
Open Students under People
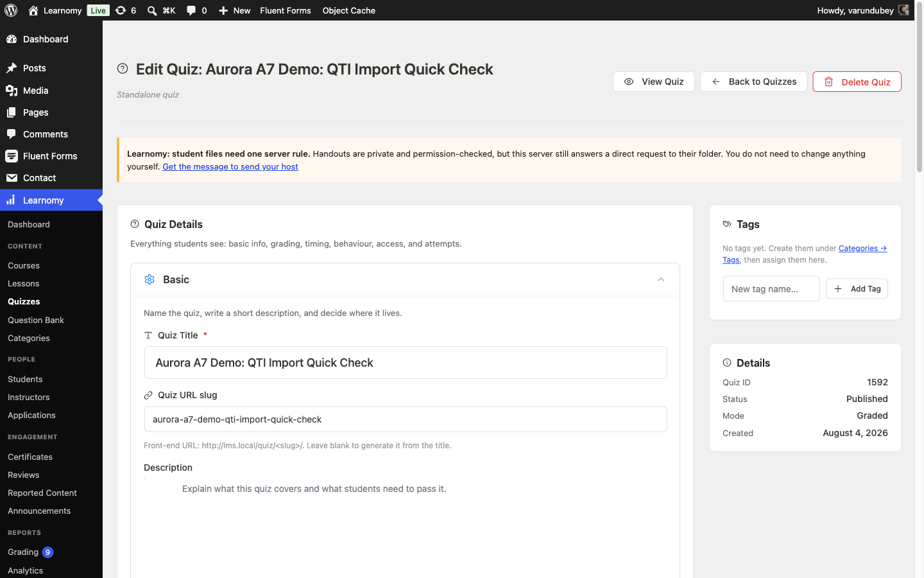click(25, 379)
